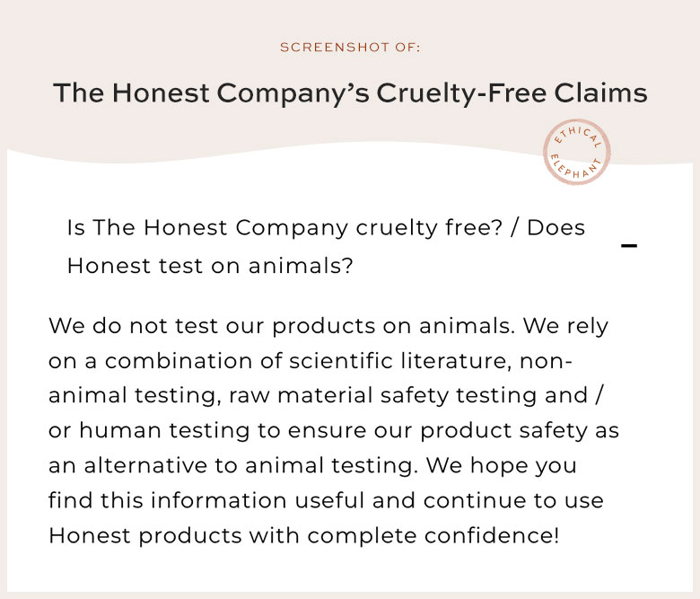Viewport: 700px width, 599px height.
Task: Collapse the FAQ answer with the minus icon
Action: 629,246
